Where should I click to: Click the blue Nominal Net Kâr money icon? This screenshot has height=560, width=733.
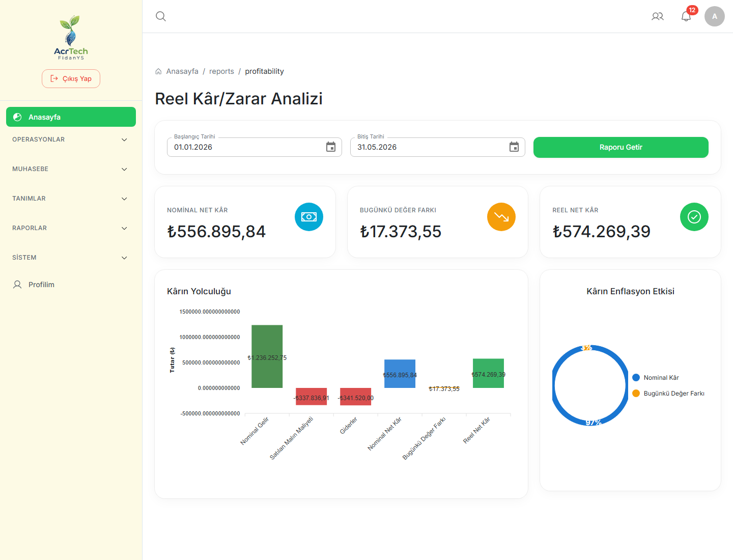(309, 217)
